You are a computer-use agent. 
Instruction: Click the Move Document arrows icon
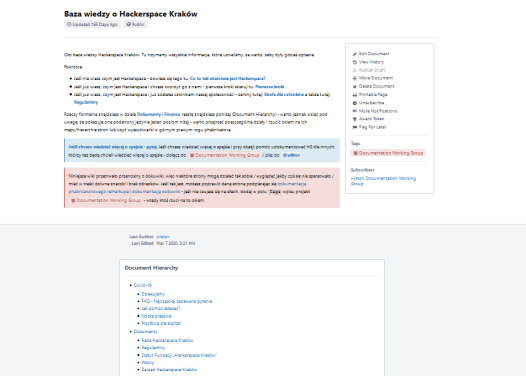(354, 78)
